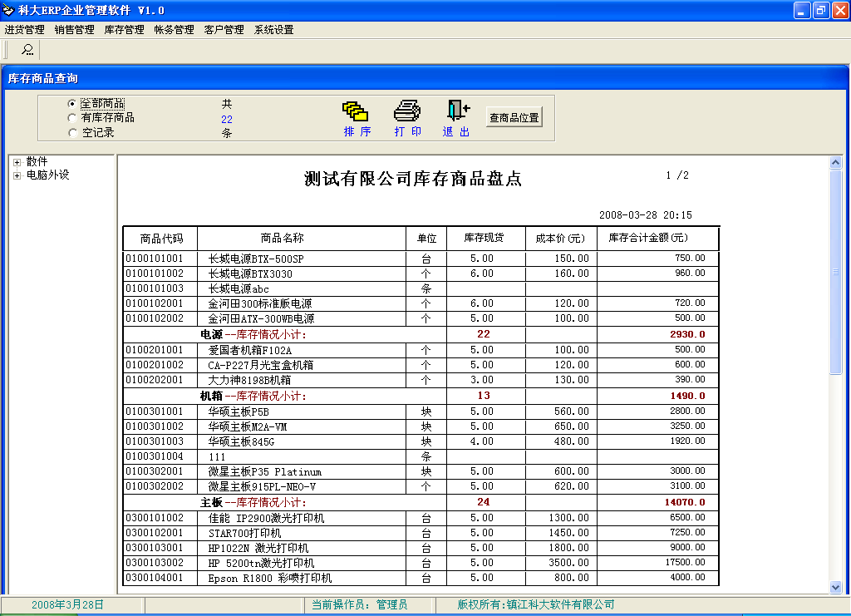Open the 销售管理 menu
Viewport: 851px width, 616px height.
[75, 30]
